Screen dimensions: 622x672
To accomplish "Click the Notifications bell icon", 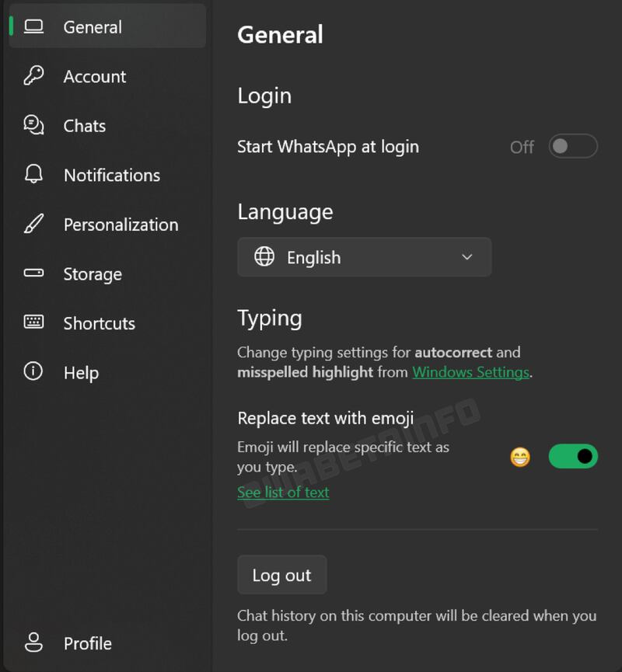I will [x=34, y=175].
